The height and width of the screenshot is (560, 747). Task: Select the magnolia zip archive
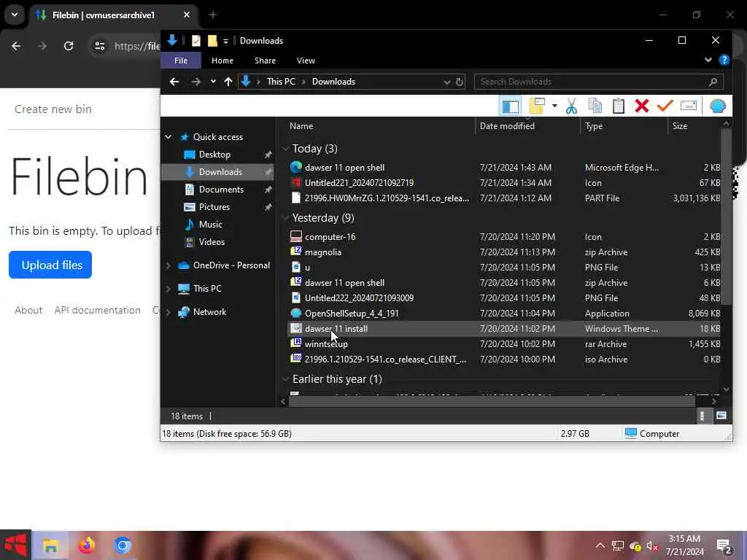coord(322,252)
